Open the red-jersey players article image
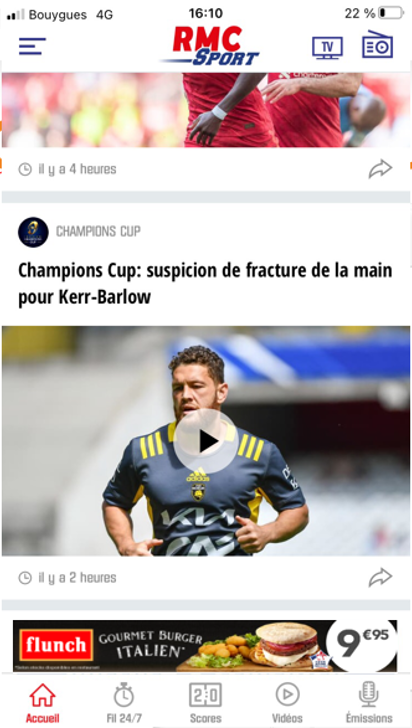 click(x=206, y=110)
